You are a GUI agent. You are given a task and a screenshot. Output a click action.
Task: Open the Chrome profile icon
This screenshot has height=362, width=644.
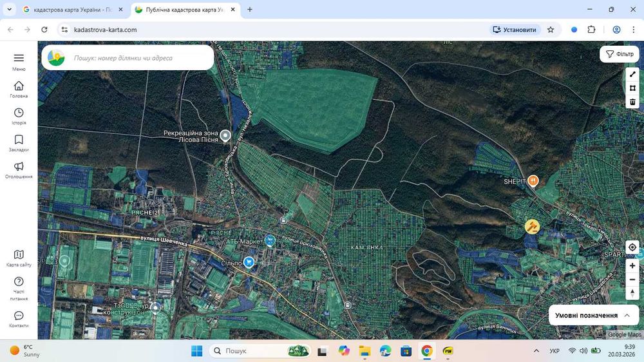616,30
